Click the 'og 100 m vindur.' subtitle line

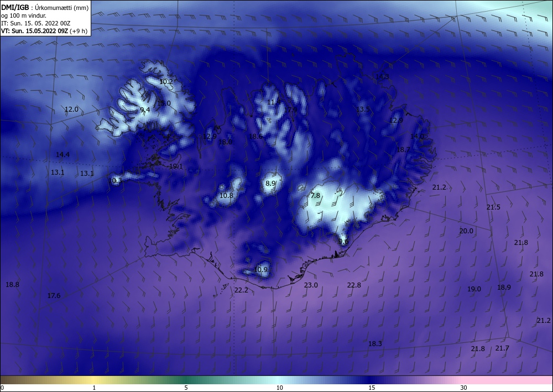(x=24, y=15)
